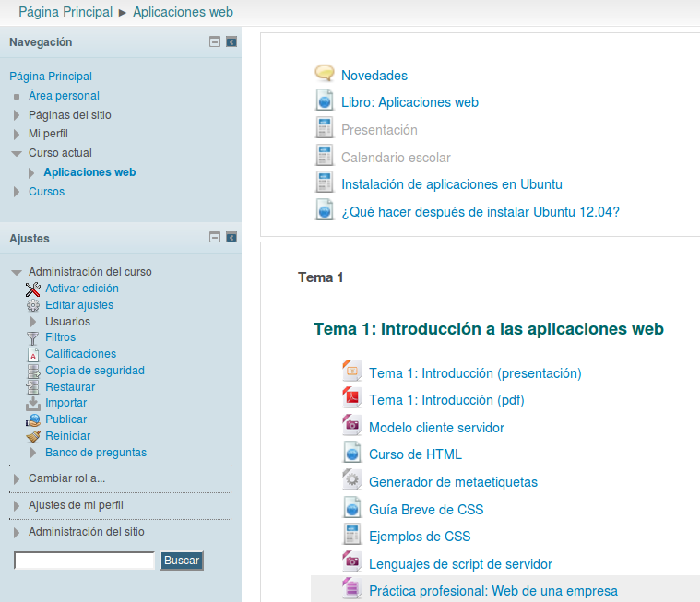Click the Novedades forum speech-bubble icon
The width and height of the screenshot is (700, 602).
click(324, 73)
